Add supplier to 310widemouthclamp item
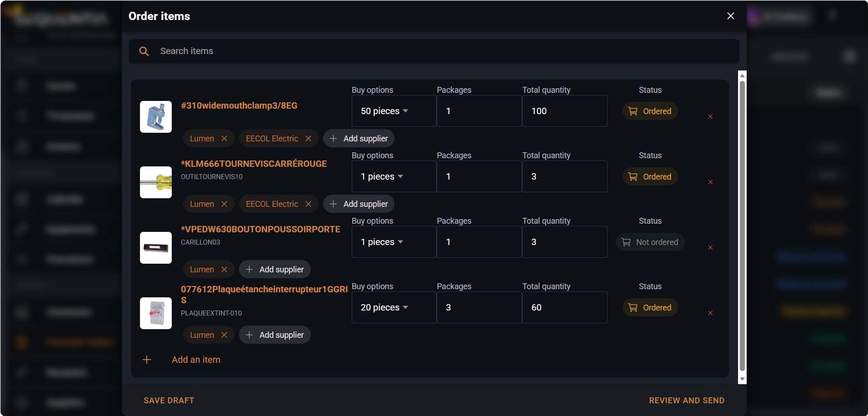 coord(359,139)
